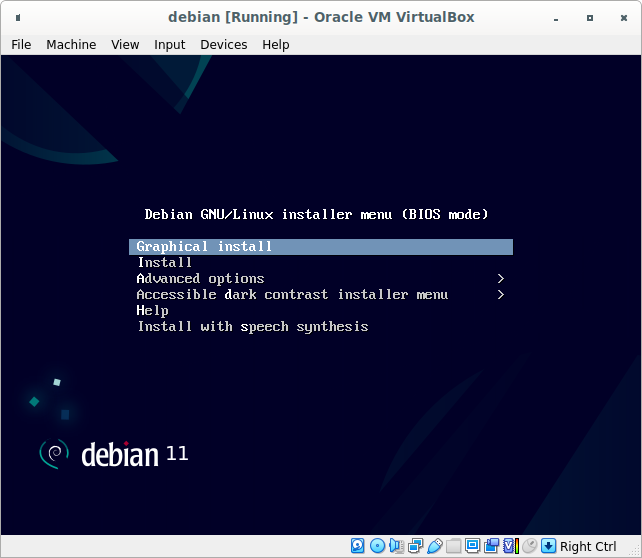Click the mouse integration status icon
The image size is (642, 558).
click(x=529, y=546)
